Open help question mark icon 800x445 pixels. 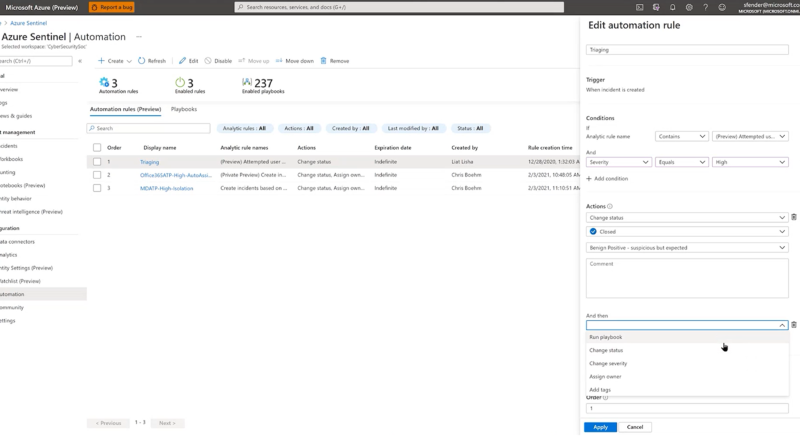705,7
